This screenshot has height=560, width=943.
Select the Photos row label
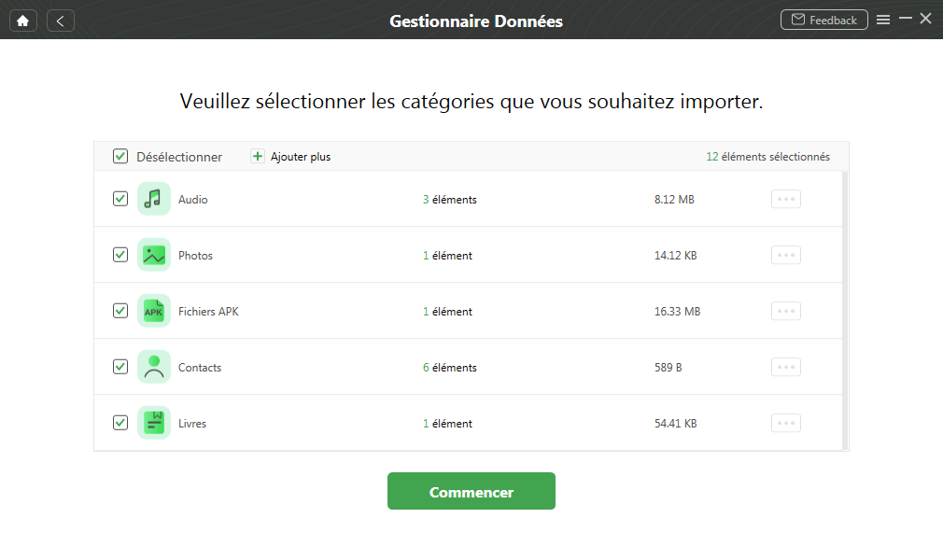coord(195,255)
